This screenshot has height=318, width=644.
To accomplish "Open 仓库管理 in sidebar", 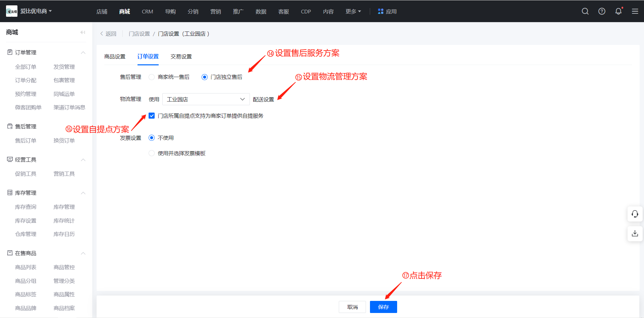I will click(25, 234).
